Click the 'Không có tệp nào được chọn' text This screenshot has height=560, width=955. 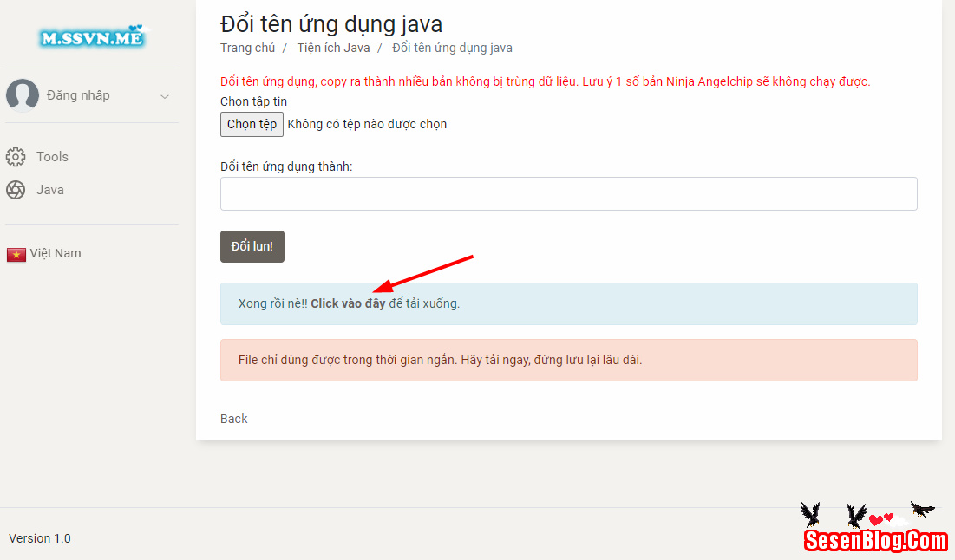[367, 124]
